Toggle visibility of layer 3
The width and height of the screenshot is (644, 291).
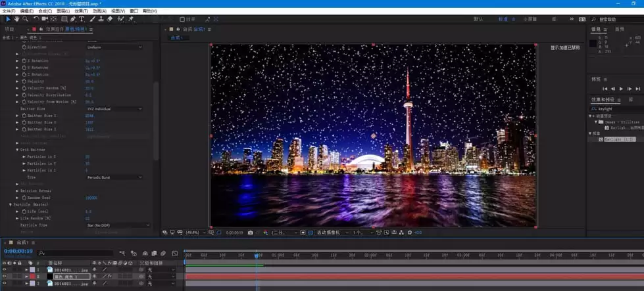pyautogui.click(x=5, y=283)
